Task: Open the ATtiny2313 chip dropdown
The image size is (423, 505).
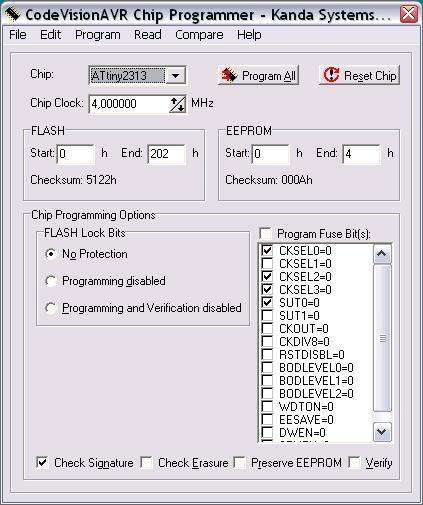Action: (x=176, y=76)
